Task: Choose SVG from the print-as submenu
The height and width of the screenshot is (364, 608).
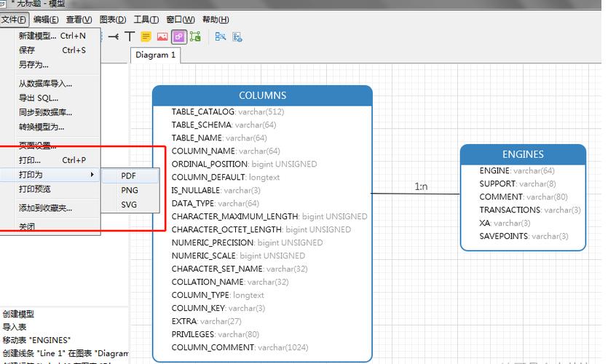Action: (x=129, y=205)
